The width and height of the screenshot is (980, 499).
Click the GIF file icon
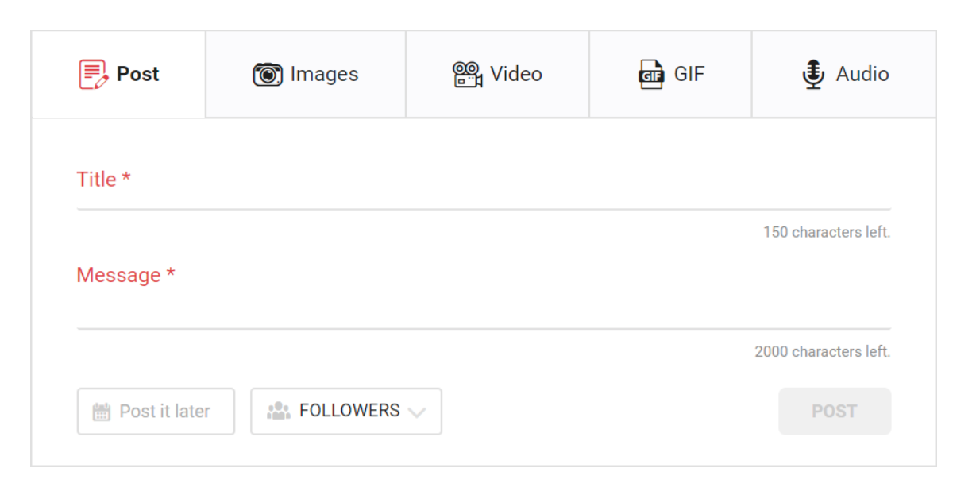click(651, 73)
